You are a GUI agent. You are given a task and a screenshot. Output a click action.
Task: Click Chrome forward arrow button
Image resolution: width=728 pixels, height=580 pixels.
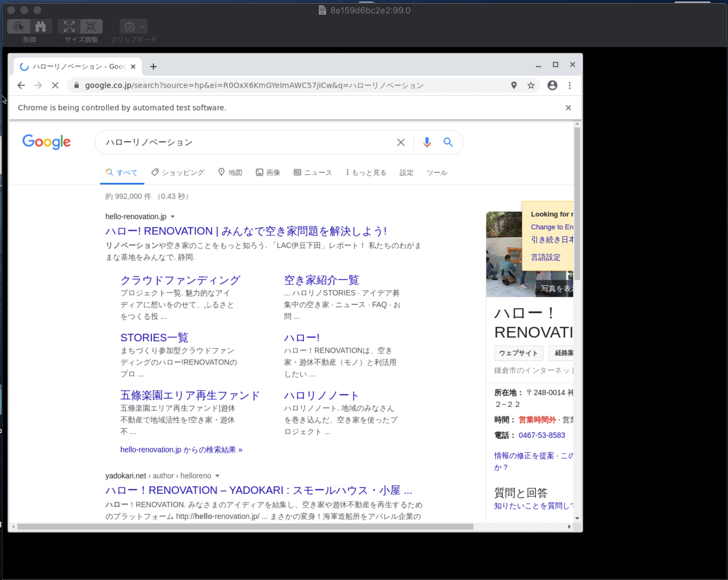(x=38, y=85)
